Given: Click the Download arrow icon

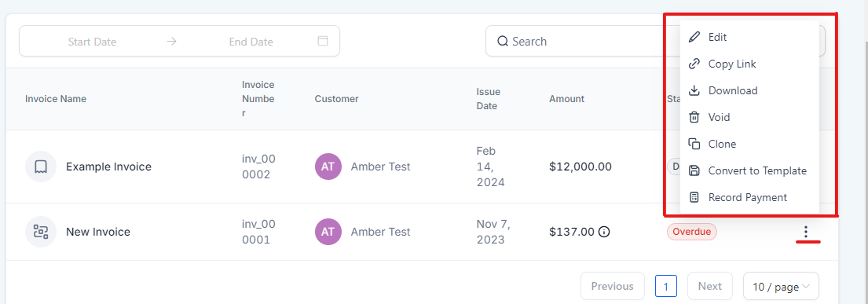Looking at the screenshot, I should click(x=694, y=90).
